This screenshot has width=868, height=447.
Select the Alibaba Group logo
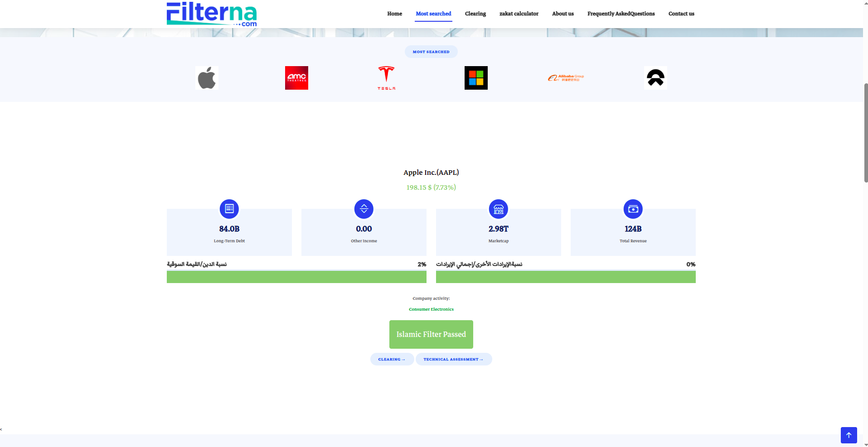(566, 78)
